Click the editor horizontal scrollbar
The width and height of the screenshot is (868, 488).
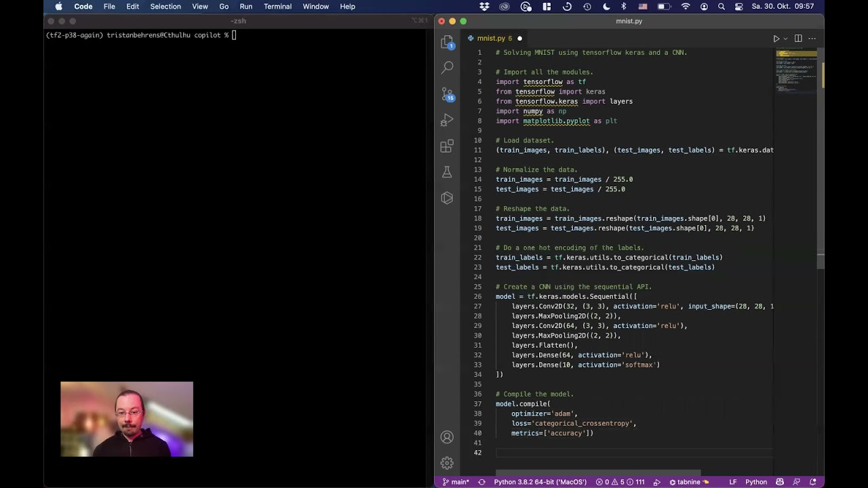point(598,473)
